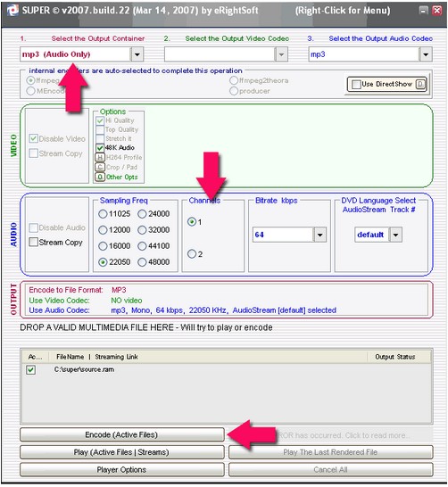Click the error occurred message bar

(330, 435)
